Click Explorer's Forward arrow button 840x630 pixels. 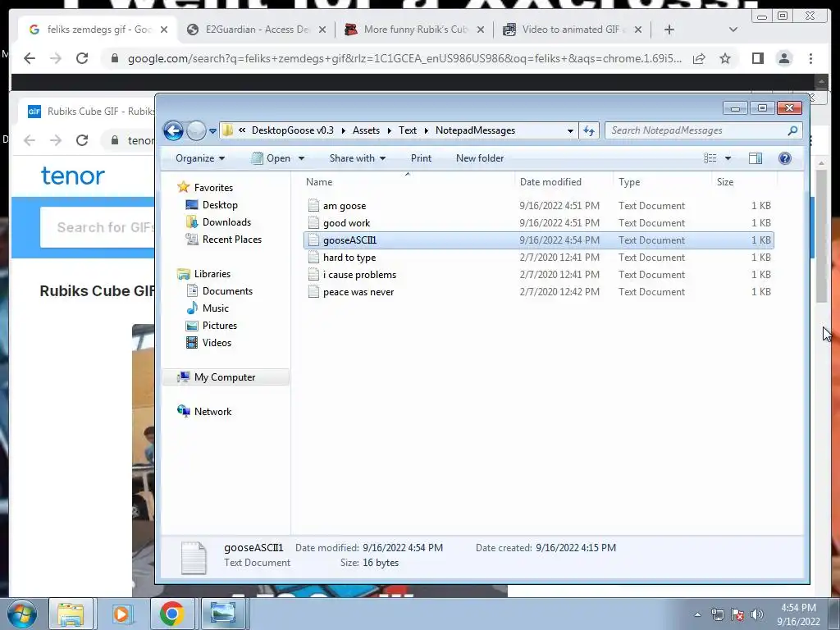point(196,130)
